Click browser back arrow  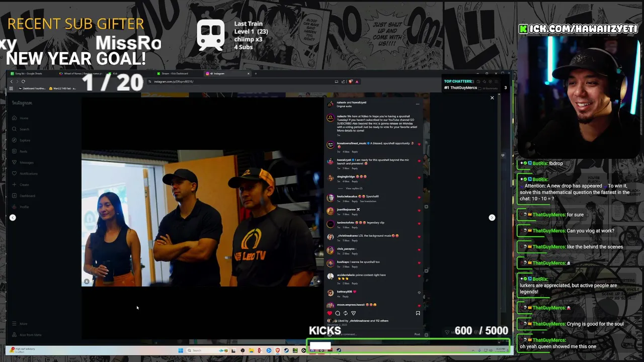tap(11, 81)
